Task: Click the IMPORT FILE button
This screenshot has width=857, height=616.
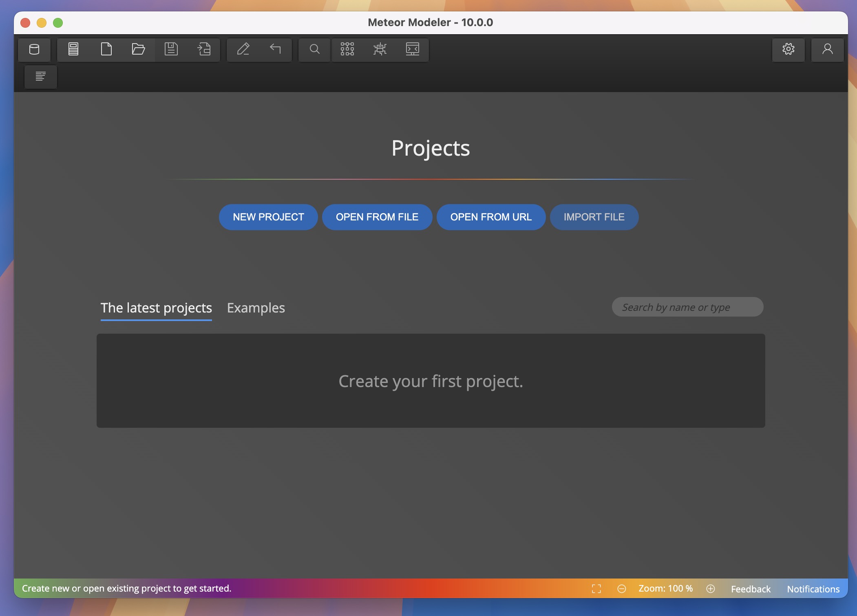Action: coord(594,217)
